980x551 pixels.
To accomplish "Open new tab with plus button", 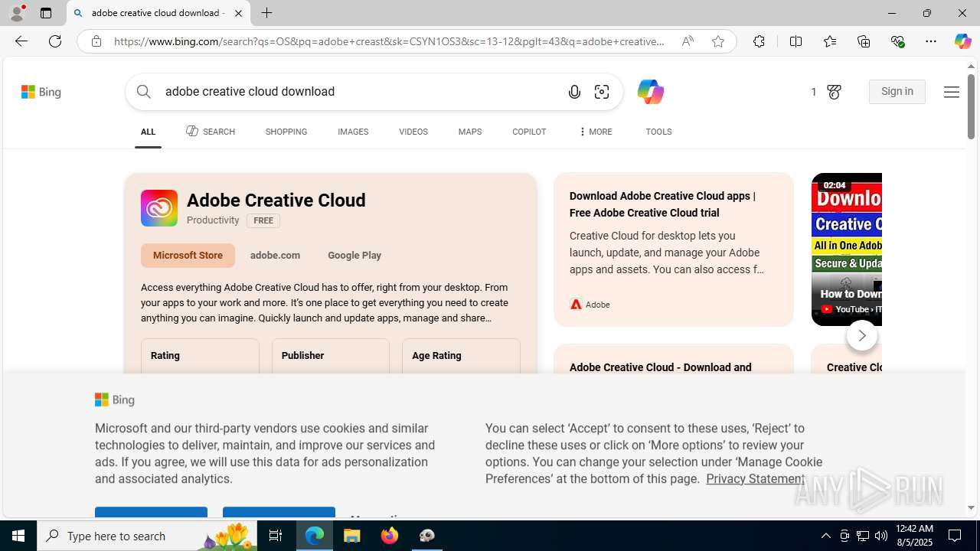I will pyautogui.click(x=266, y=13).
